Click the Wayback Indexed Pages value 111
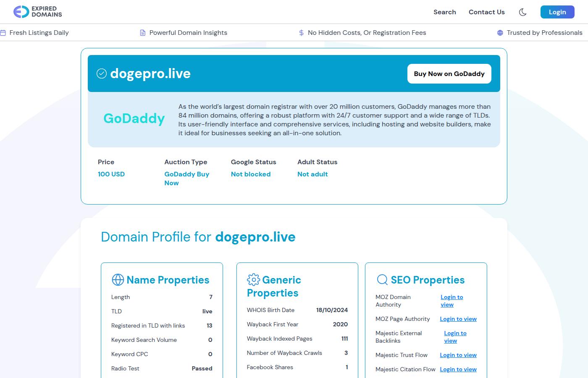Image resolution: width=588 pixels, height=378 pixels. pos(344,339)
